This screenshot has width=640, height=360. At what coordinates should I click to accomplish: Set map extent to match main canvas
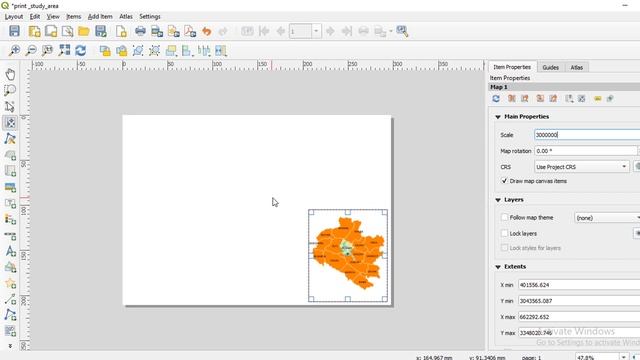click(511, 98)
